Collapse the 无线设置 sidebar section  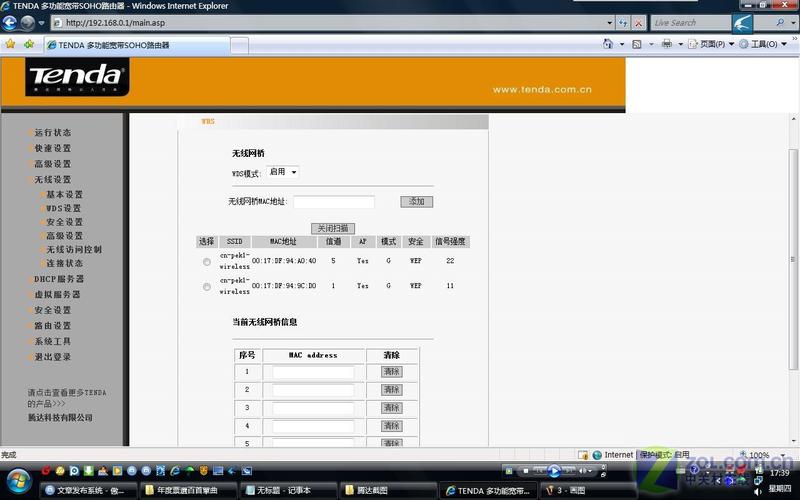tap(53, 180)
